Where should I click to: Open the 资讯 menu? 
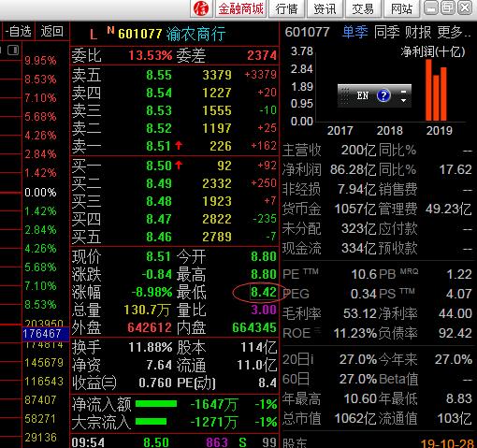[325, 8]
